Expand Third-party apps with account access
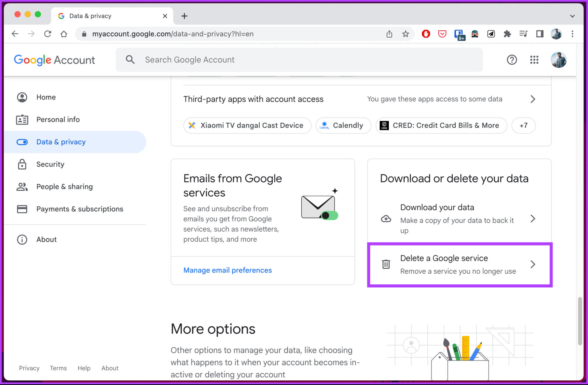Screen dimensions: 588x385 point(361,99)
